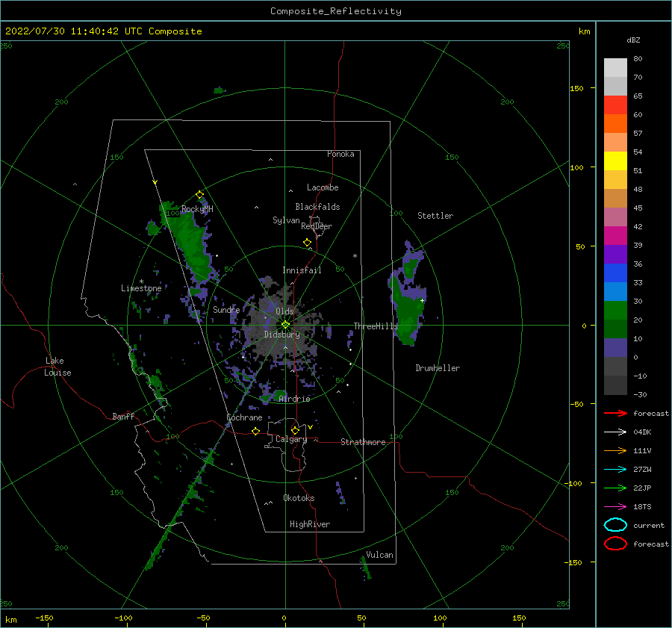
Task: Select the Blackfalds label
Action: (x=317, y=207)
